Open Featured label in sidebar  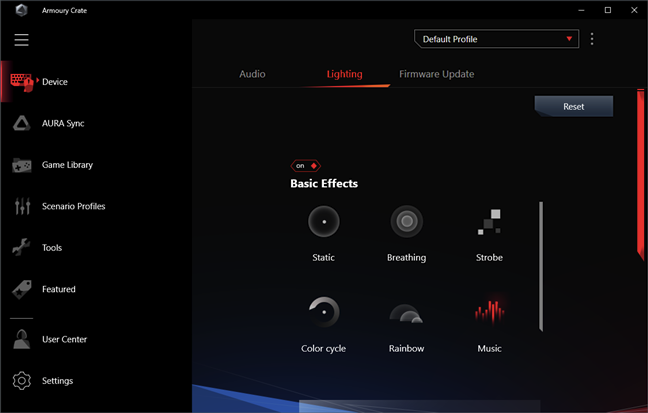(59, 289)
